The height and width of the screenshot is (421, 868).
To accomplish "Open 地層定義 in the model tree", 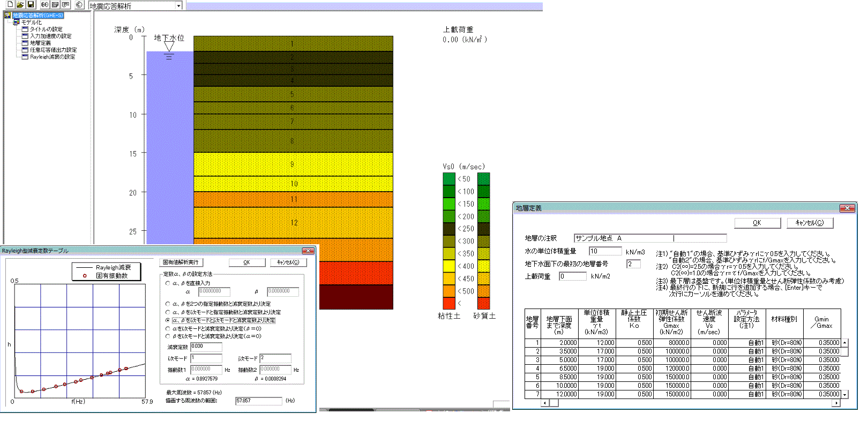I will click(40, 43).
